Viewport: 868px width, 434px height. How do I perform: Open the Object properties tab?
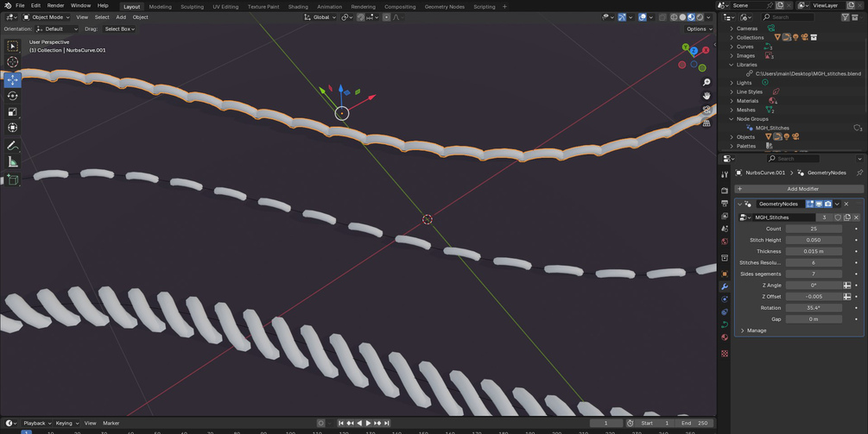pyautogui.click(x=725, y=274)
